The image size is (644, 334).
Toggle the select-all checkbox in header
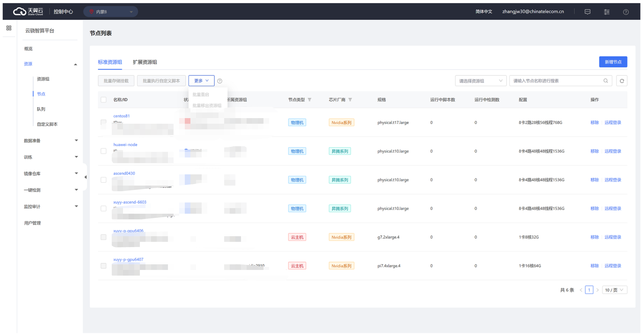coord(104,100)
